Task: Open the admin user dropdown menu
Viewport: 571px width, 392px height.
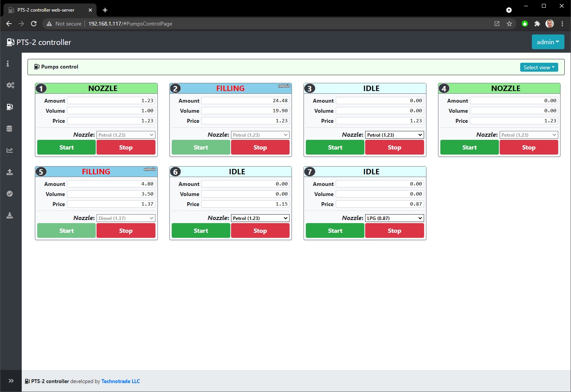Action: [x=548, y=42]
